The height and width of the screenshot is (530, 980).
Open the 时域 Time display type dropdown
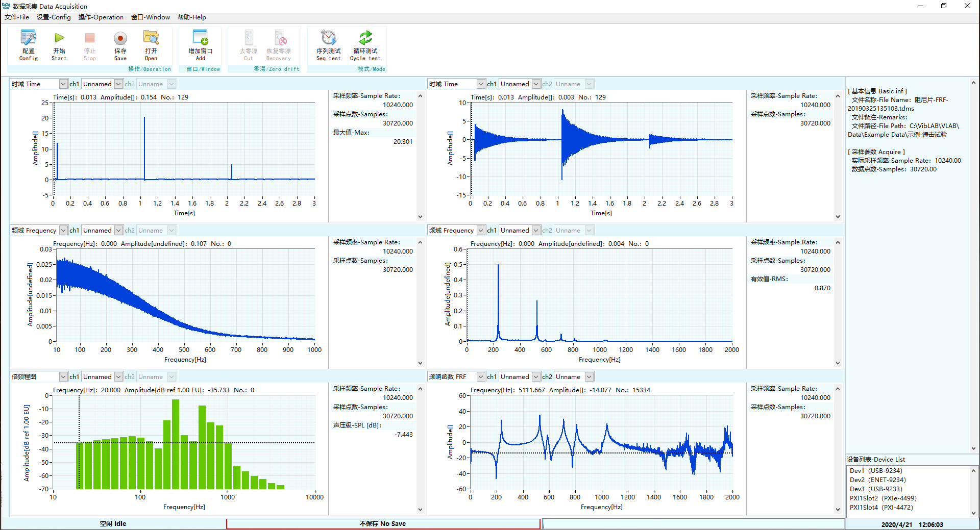39,83
